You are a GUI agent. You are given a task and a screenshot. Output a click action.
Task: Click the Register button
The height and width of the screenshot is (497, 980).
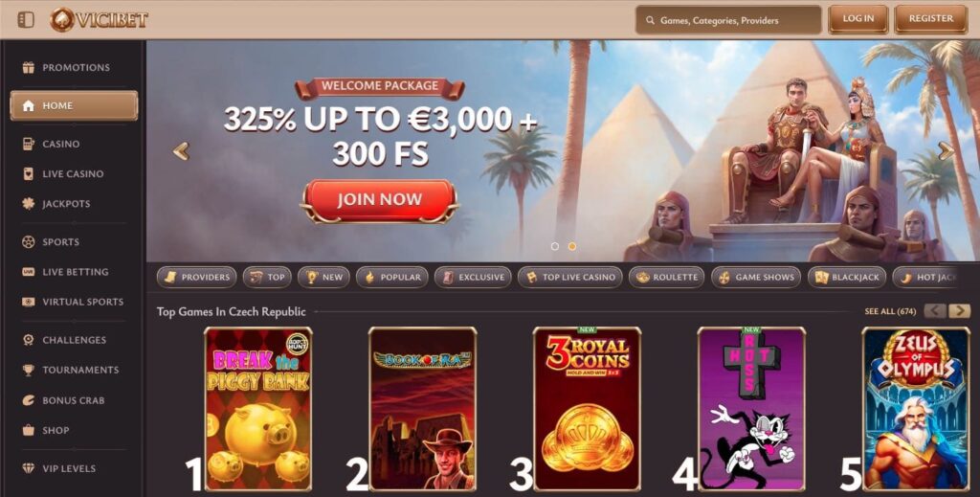click(x=931, y=19)
